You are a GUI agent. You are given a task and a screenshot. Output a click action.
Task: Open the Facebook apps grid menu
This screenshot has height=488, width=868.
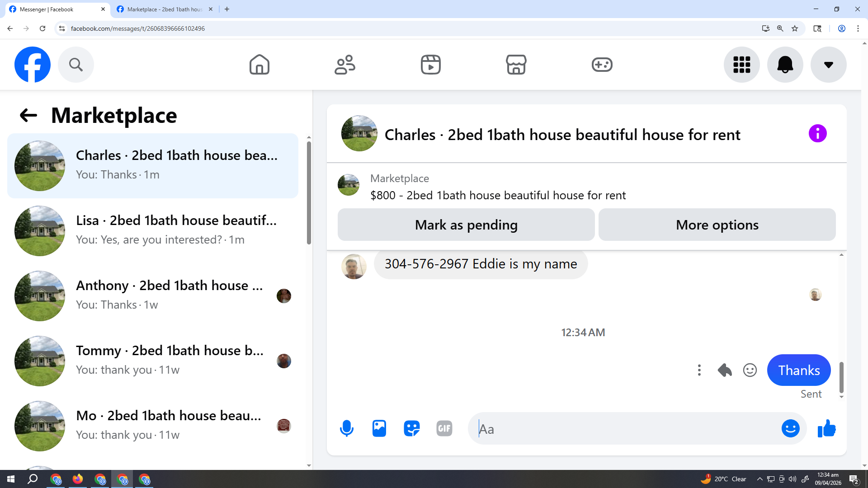pyautogui.click(x=741, y=65)
